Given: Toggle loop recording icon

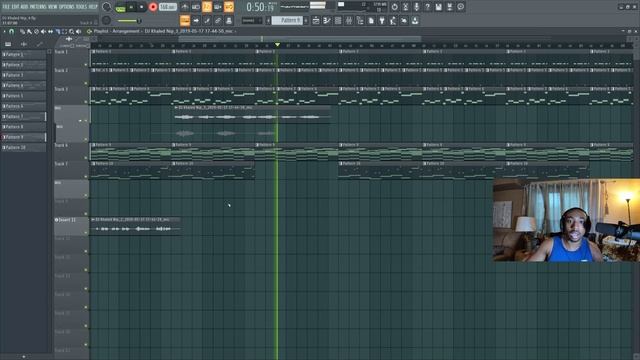Looking at the screenshot, I should coord(229,7).
